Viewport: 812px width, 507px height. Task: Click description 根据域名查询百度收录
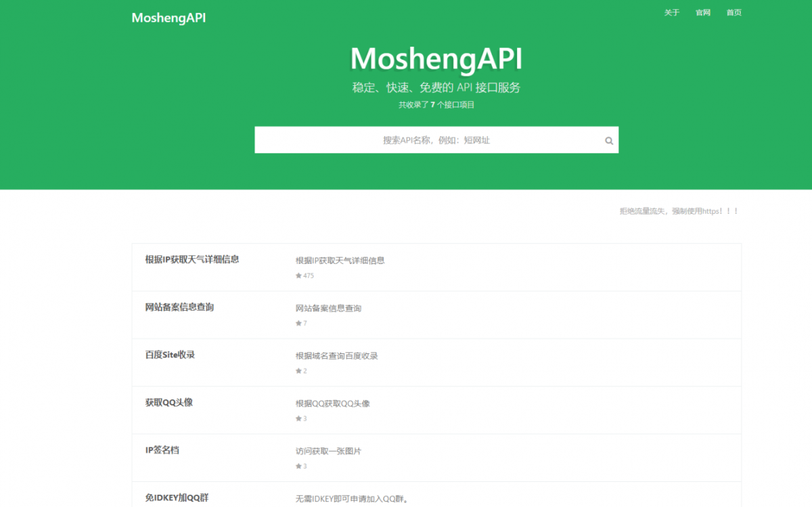[337, 356]
